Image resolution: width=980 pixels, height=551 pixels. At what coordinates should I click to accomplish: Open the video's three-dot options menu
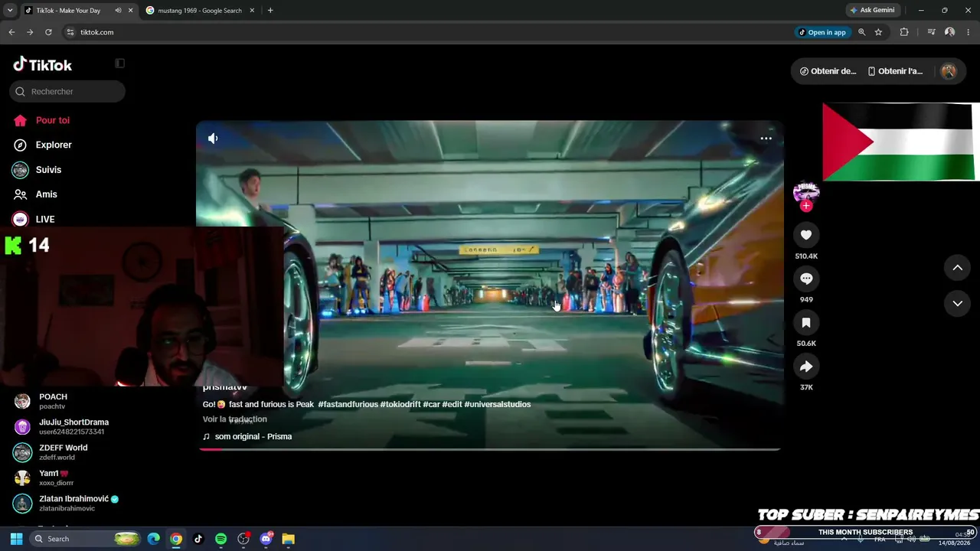coord(766,139)
